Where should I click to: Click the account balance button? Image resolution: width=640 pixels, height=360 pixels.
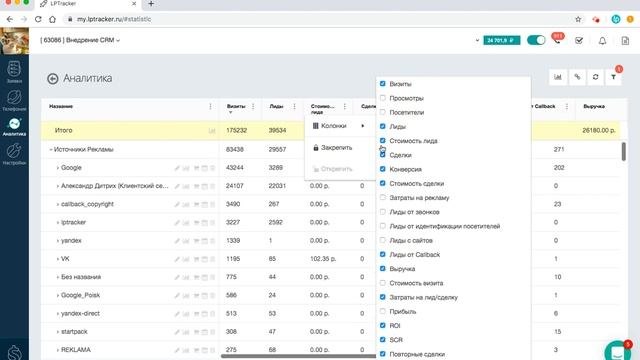pyautogui.click(x=502, y=40)
